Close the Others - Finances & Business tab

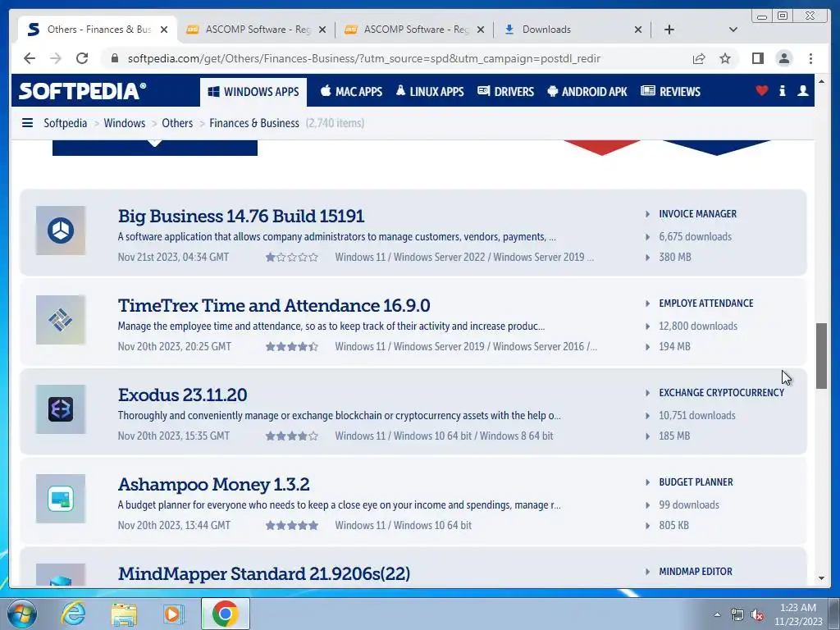click(x=164, y=30)
